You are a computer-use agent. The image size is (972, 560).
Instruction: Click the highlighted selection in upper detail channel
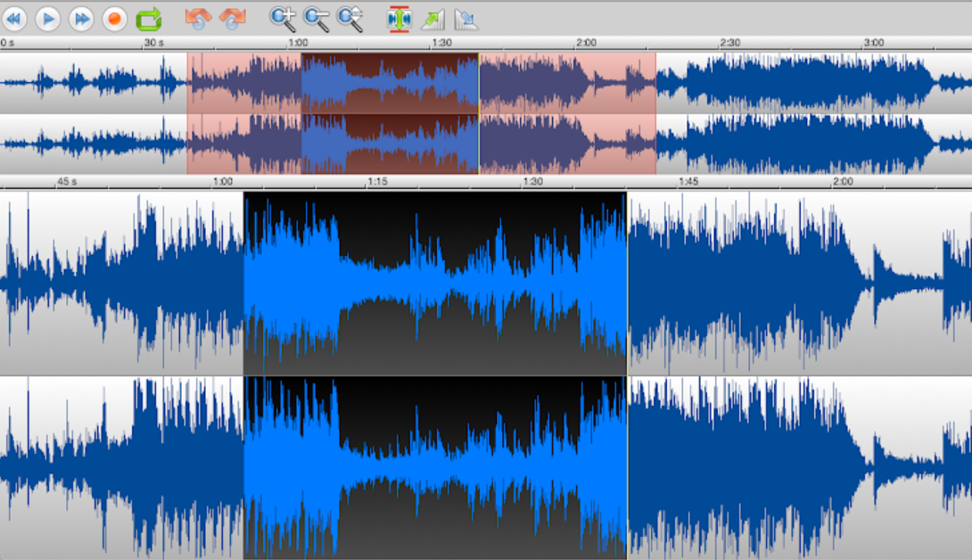coord(435,284)
